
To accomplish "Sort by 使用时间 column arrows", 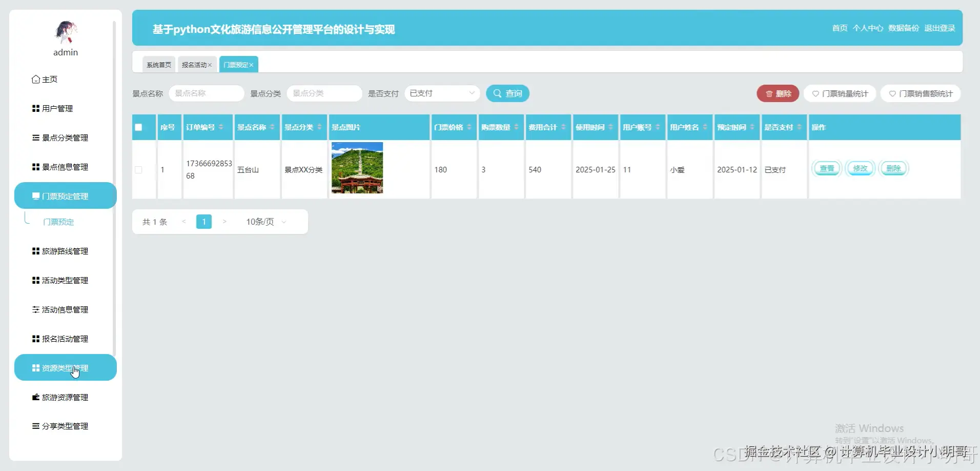I will point(610,127).
